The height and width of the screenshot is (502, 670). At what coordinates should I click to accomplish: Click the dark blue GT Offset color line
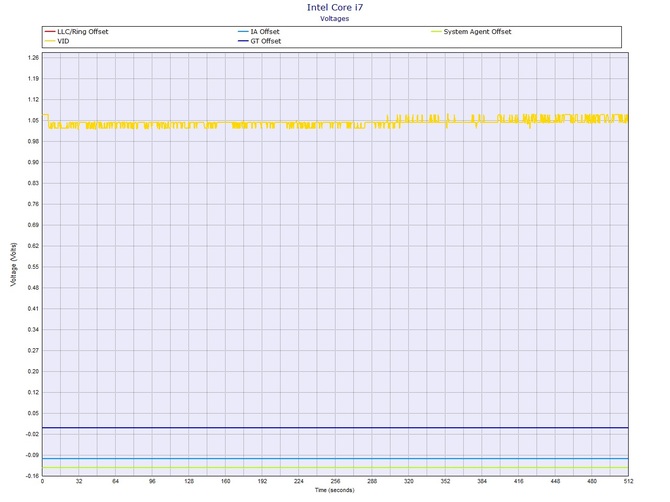(243, 41)
